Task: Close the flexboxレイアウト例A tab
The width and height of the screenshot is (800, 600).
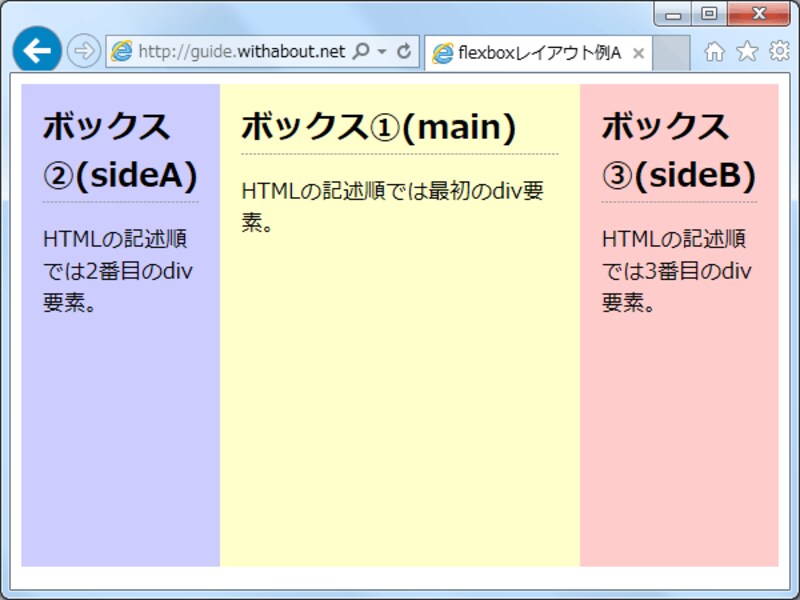Action: tap(638, 54)
